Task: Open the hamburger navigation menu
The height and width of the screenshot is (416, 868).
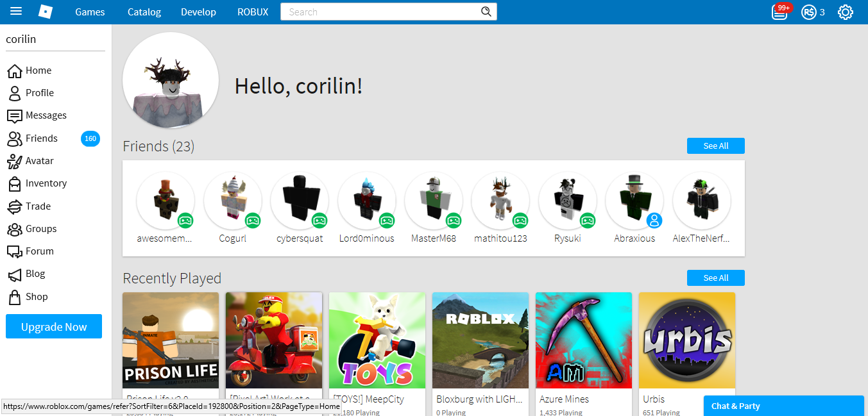Action: click(16, 12)
